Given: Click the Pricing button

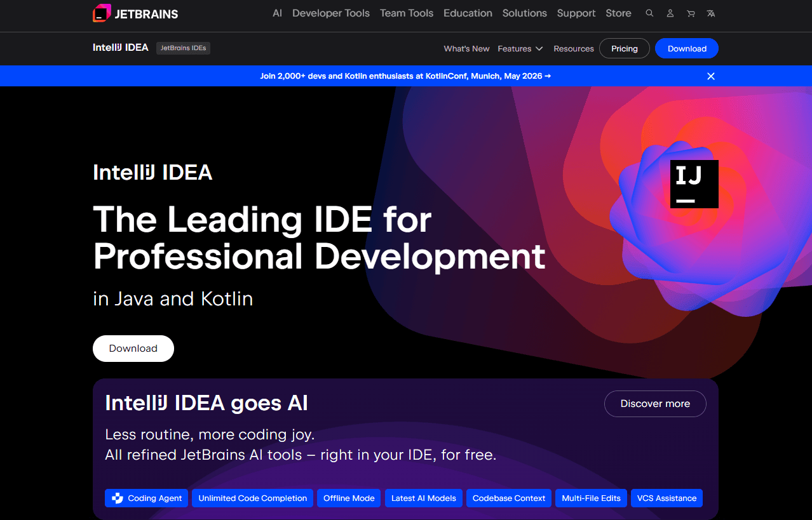Looking at the screenshot, I should pyautogui.click(x=625, y=49).
